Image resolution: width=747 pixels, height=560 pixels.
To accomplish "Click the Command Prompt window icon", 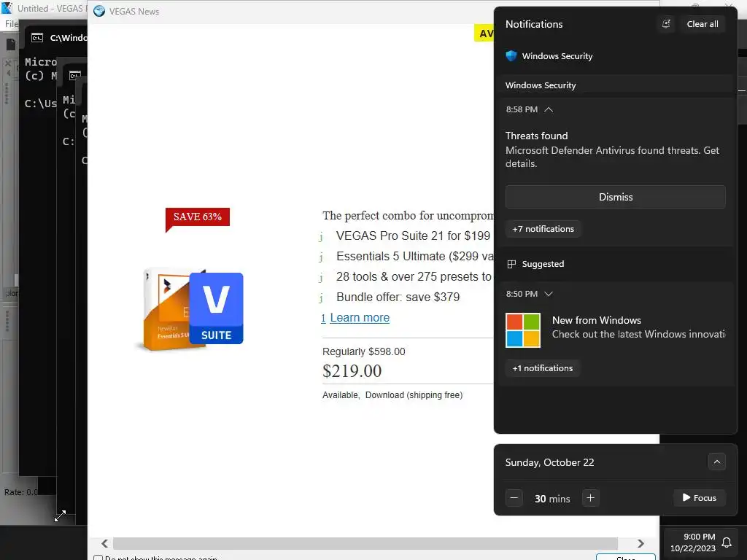I will click(37, 38).
